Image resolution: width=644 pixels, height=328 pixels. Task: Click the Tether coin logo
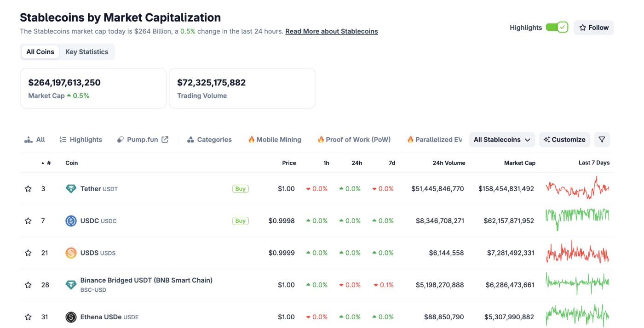pyautogui.click(x=71, y=188)
